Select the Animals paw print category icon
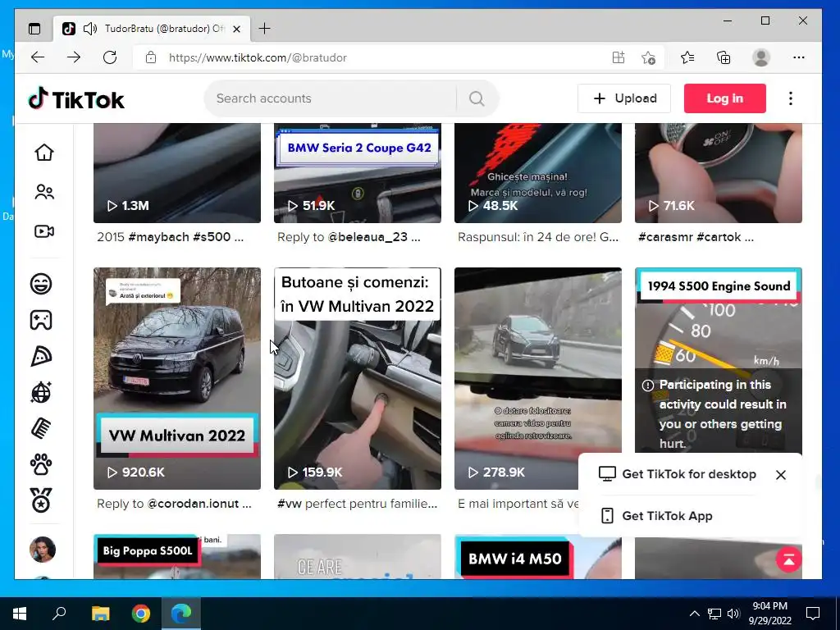Image resolution: width=840 pixels, height=630 pixels. click(41, 464)
